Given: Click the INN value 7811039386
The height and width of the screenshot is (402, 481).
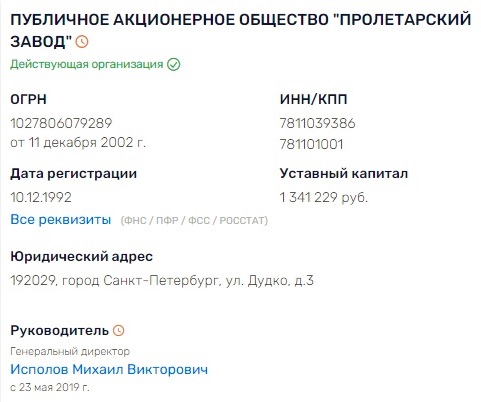Looking at the screenshot, I should [x=317, y=123].
